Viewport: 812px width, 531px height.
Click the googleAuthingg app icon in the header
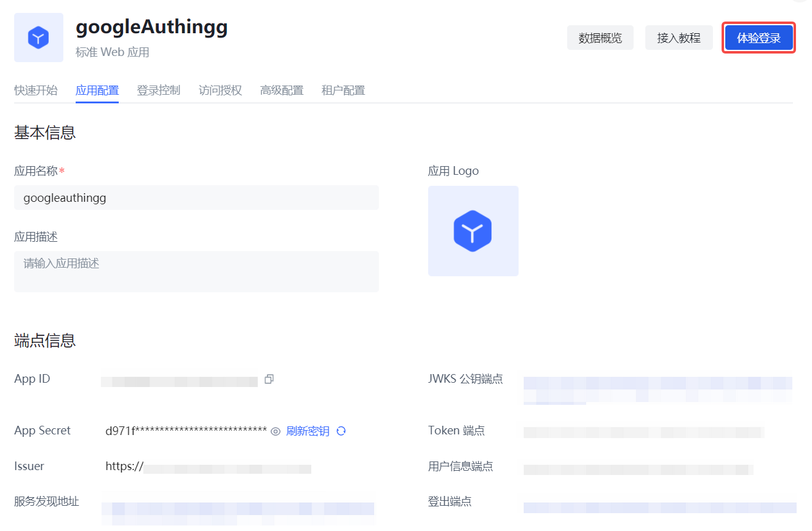point(39,38)
